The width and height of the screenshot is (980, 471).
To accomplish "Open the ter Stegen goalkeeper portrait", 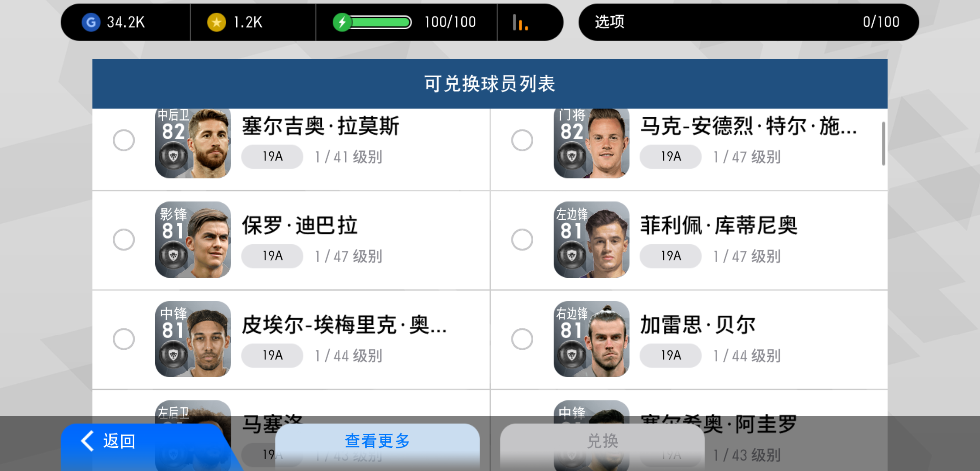I will click(591, 143).
